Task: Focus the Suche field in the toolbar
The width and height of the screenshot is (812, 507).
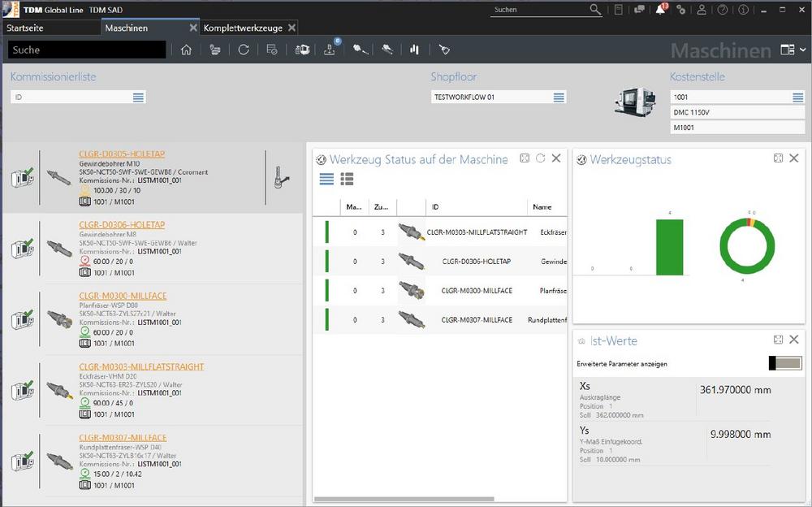Action: [x=87, y=50]
